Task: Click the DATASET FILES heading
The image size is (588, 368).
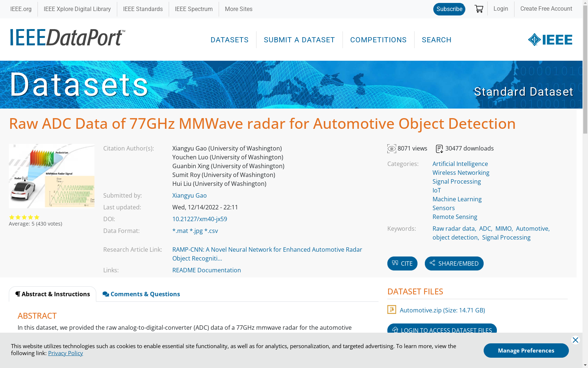Action: click(415, 291)
